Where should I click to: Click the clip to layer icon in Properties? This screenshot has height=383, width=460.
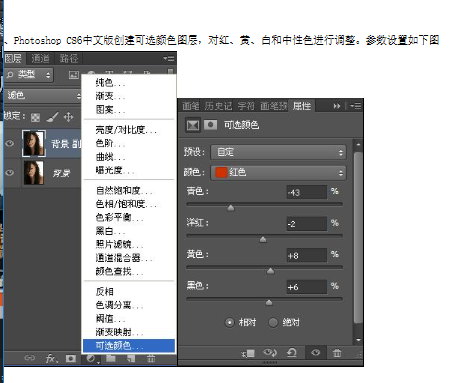click(249, 353)
